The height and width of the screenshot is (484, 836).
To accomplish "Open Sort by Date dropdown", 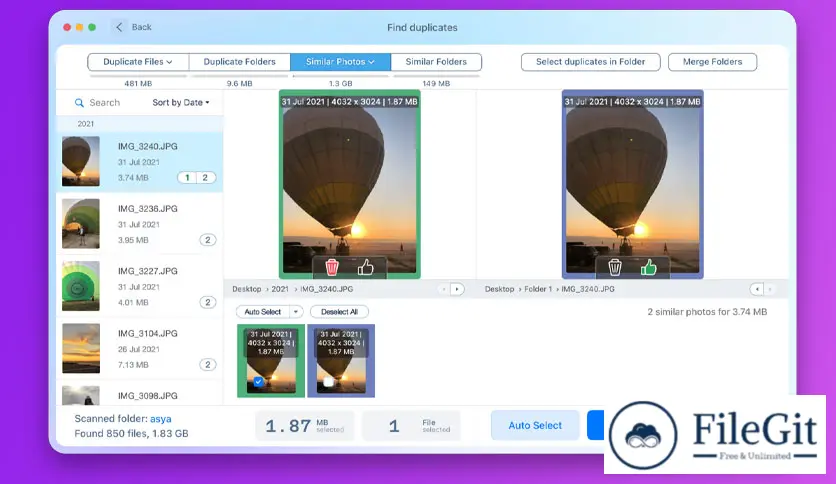I will point(181,102).
